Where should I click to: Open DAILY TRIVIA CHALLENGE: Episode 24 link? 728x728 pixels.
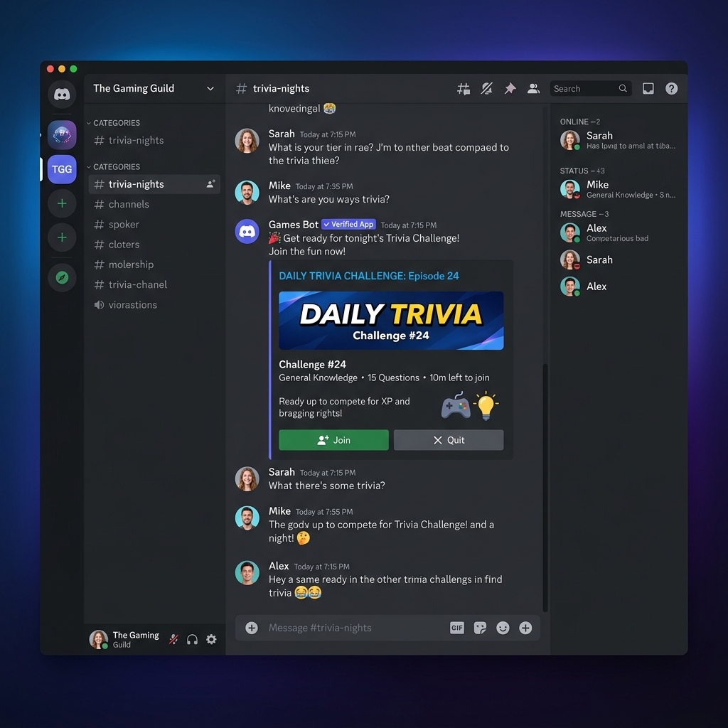click(369, 276)
